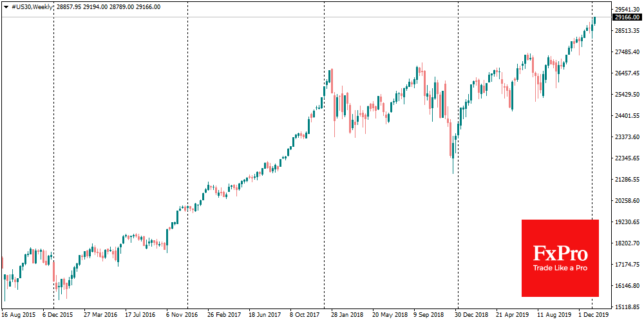Click the 22345.65 price scale label
The image size is (644, 322).
(x=627, y=158)
